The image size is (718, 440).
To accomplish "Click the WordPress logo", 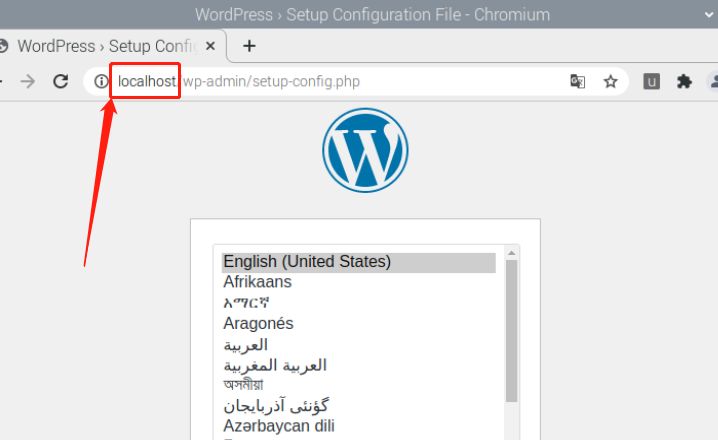I will point(365,150).
